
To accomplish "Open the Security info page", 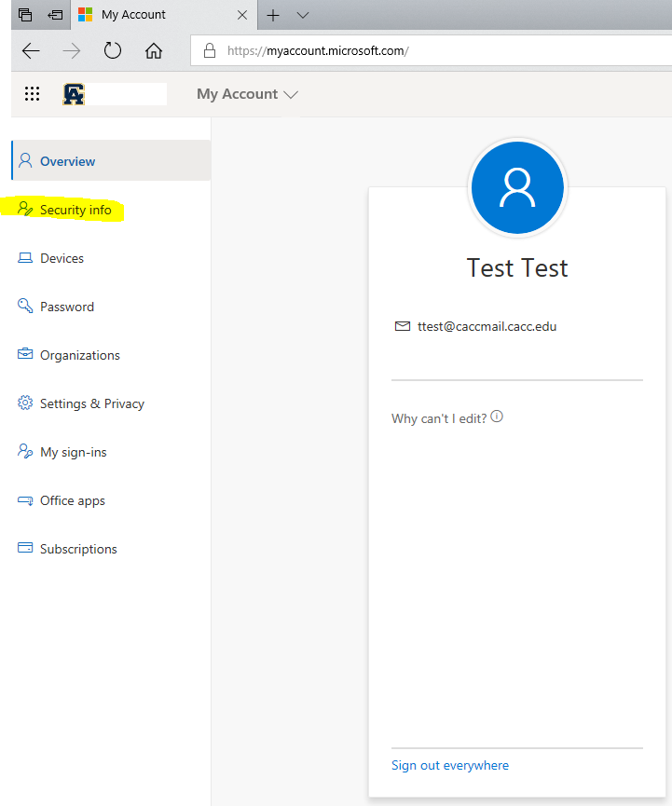I will [111, 210].
